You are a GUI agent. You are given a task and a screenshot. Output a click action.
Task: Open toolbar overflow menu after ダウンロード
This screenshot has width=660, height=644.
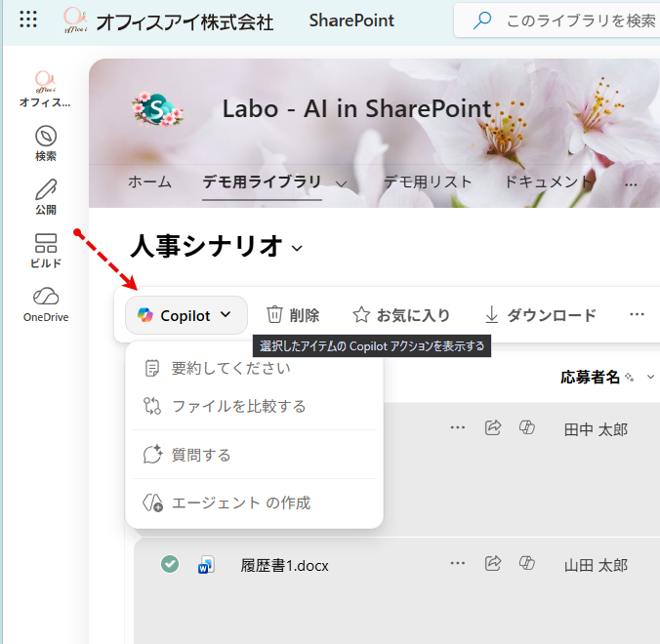click(x=637, y=314)
